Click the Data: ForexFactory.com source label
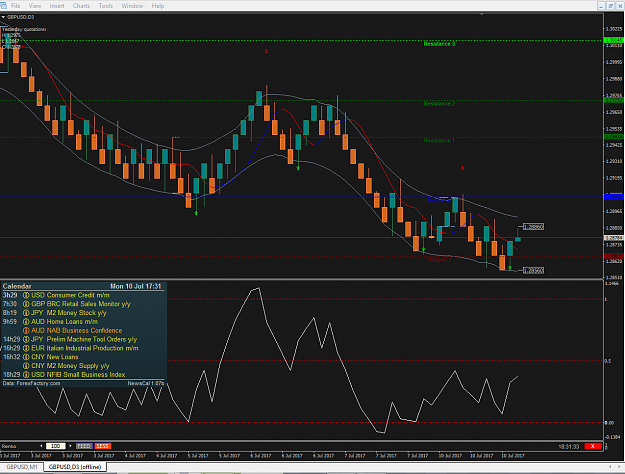The height and width of the screenshot is (474, 625). pyautogui.click(x=31, y=384)
